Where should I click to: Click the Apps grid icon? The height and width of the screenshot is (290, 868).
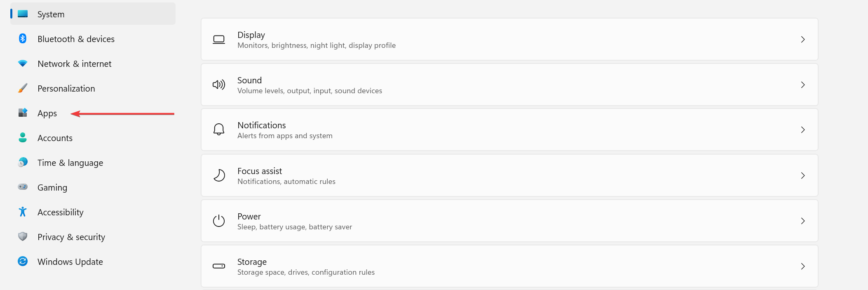pyautogui.click(x=23, y=113)
